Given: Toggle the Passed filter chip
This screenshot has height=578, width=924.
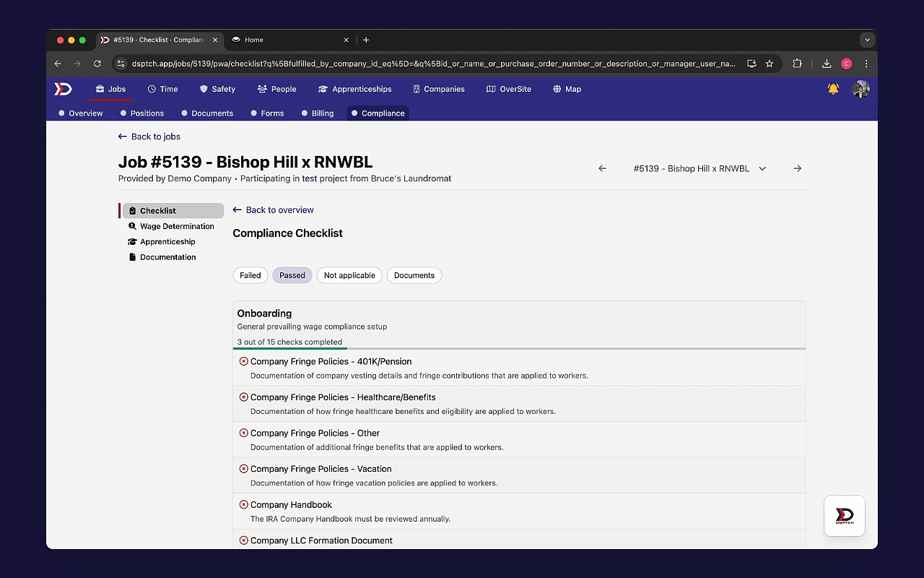Looking at the screenshot, I should 292,275.
